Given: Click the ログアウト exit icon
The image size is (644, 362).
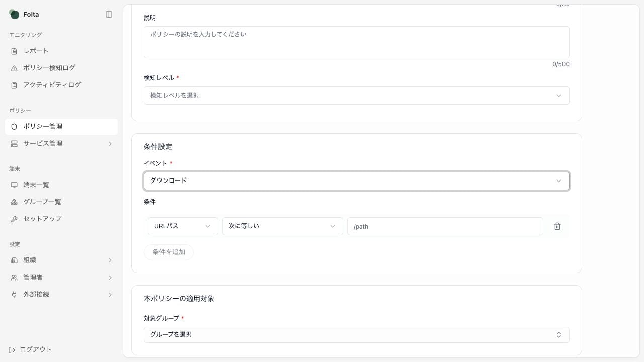Looking at the screenshot, I should 12,350.
